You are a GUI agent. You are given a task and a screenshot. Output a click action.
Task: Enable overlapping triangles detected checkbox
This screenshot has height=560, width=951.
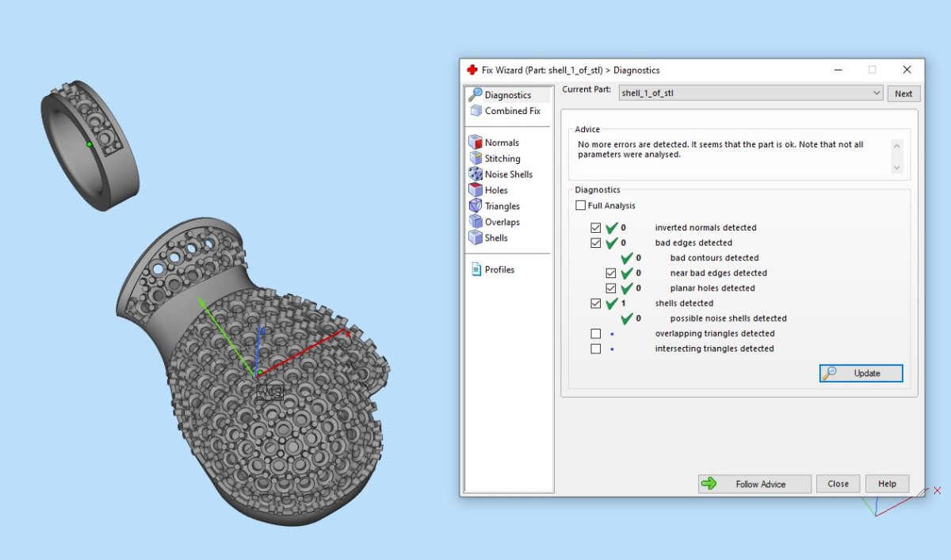pos(596,333)
